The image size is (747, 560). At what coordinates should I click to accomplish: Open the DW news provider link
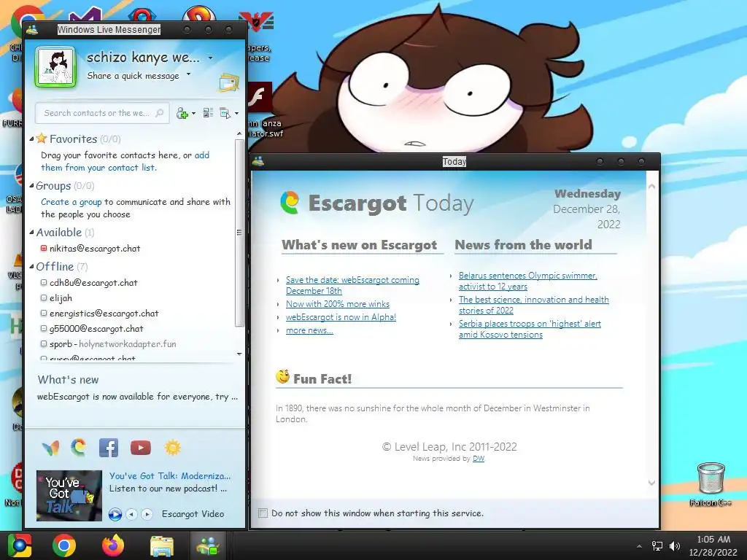click(x=479, y=459)
